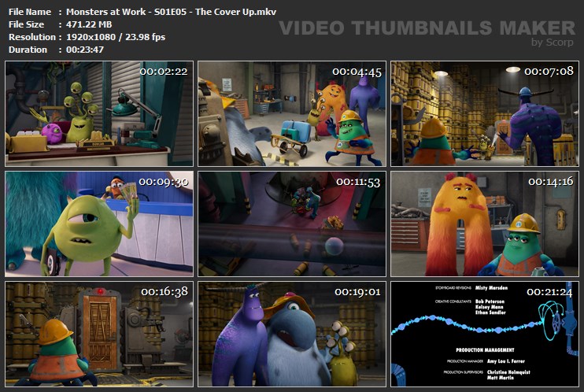Screen dimensions: 584x392
Task: Open the thumbnail at 00:07:08
Action: pyautogui.click(x=485, y=113)
